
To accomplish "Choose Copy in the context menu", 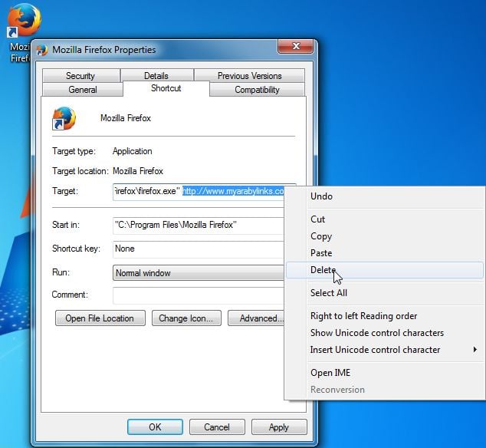I will [x=385, y=236].
